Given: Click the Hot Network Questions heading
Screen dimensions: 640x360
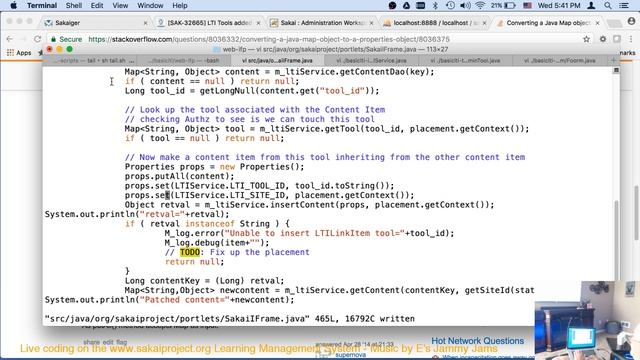Looking at the screenshot, I should click(478, 340).
